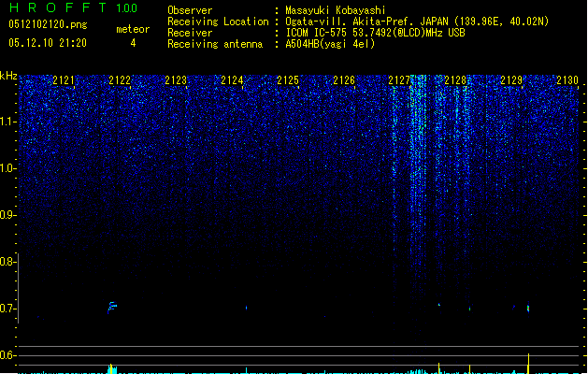Click the Receiving antenna label
588x374 pixels.
pyautogui.click(x=215, y=44)
